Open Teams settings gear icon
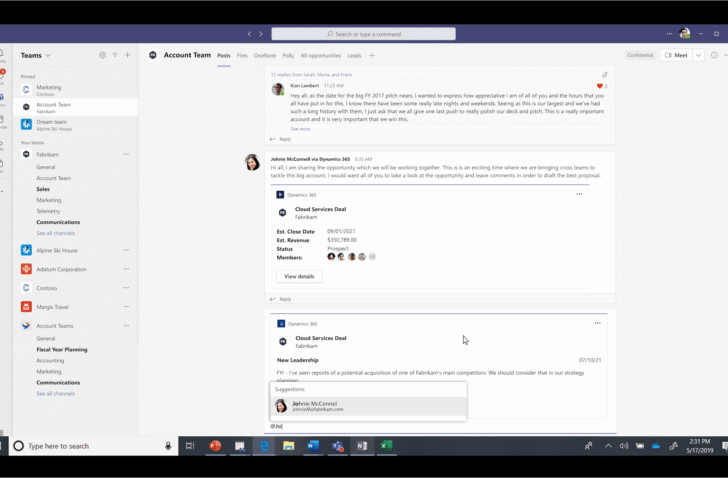The width and height of the screenshot is (728, 478). click(x=102, y=55)
